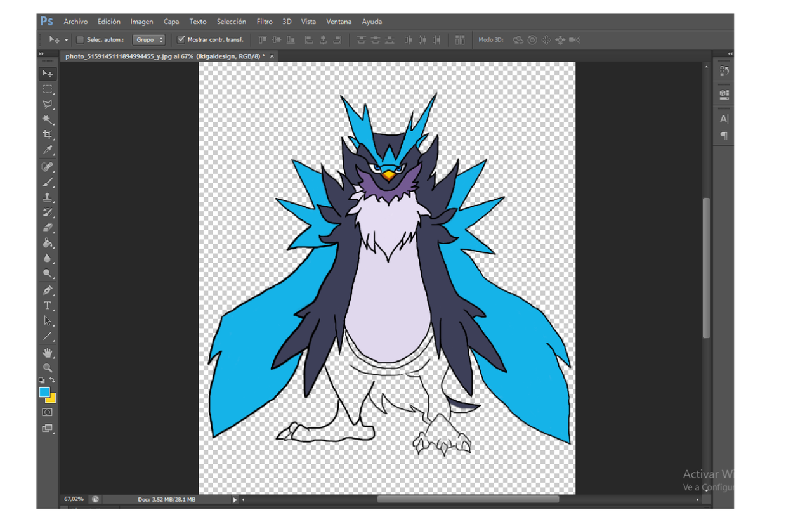Screen dimensions: 812x522
Task: Open the Imagen menu
Action: 142,22
